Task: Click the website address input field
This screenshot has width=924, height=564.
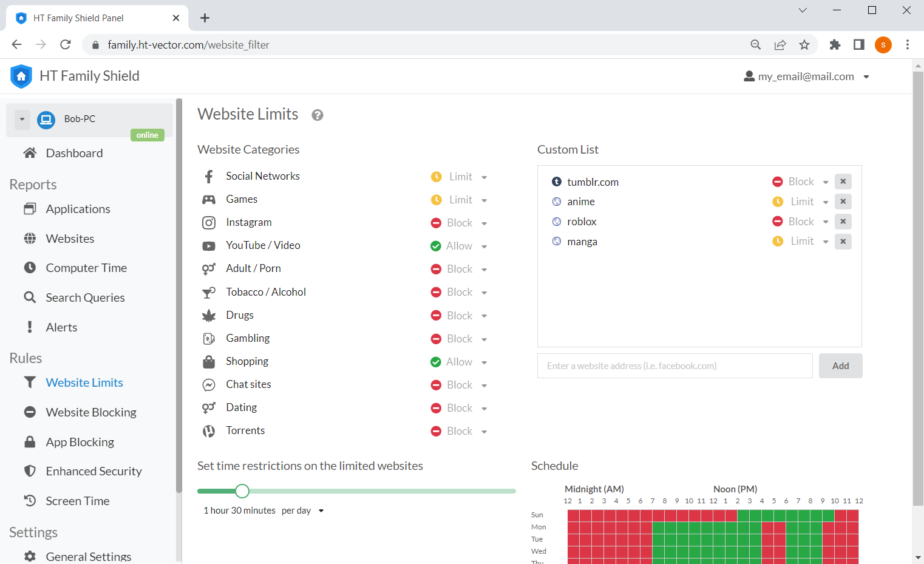Action: [674, 365]
